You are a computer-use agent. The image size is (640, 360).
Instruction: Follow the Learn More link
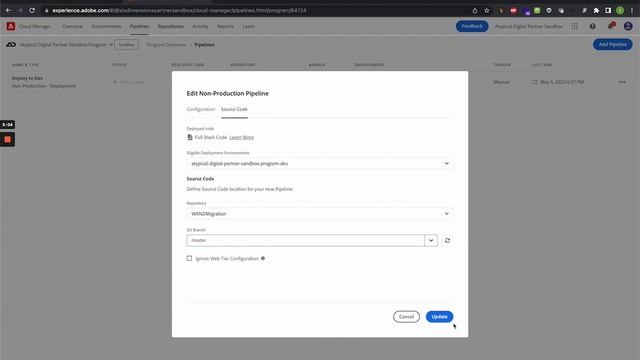[242, 138]
